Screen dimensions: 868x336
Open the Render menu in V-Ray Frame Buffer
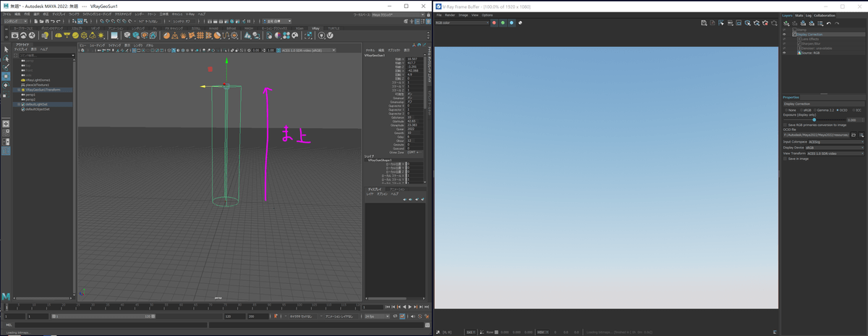(450, 14)
